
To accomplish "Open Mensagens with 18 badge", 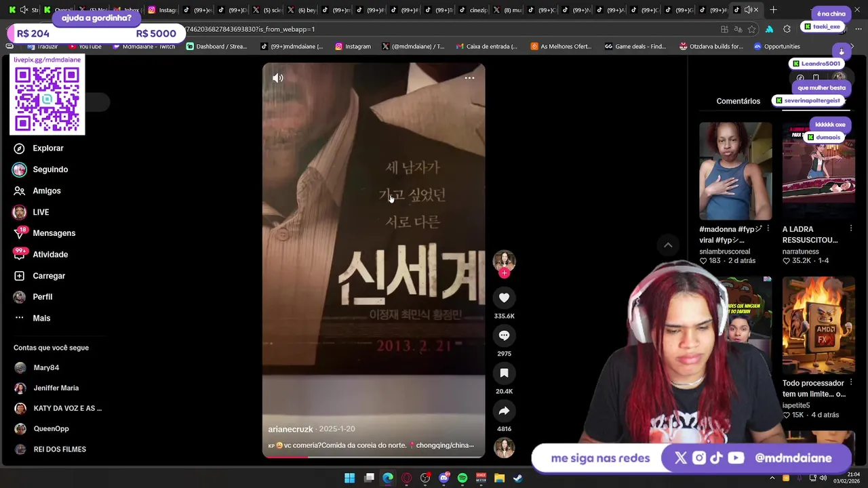I will [x=54, y=233].
